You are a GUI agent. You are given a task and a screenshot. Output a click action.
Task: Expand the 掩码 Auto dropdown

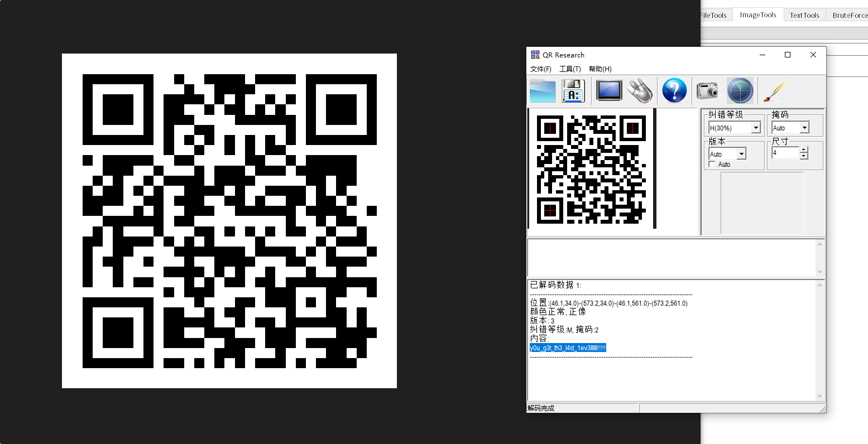(804, 128)
